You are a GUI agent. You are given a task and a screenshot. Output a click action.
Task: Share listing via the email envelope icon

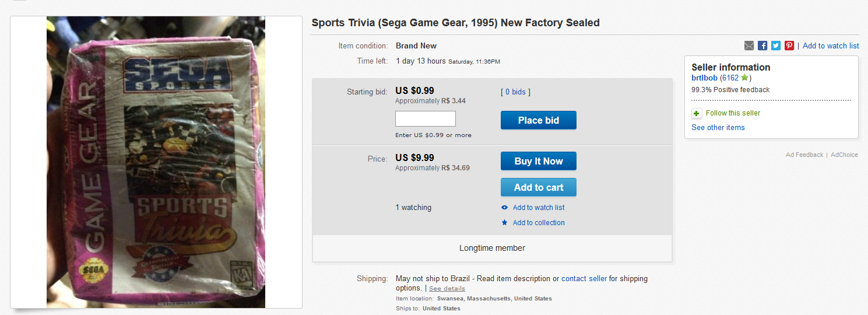click(749, 45)
